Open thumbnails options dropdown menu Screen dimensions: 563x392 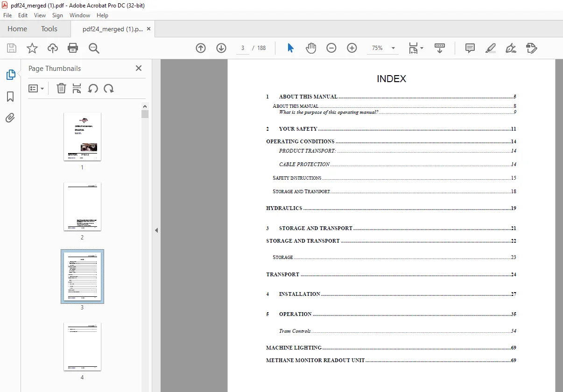[x=36, y=88]
